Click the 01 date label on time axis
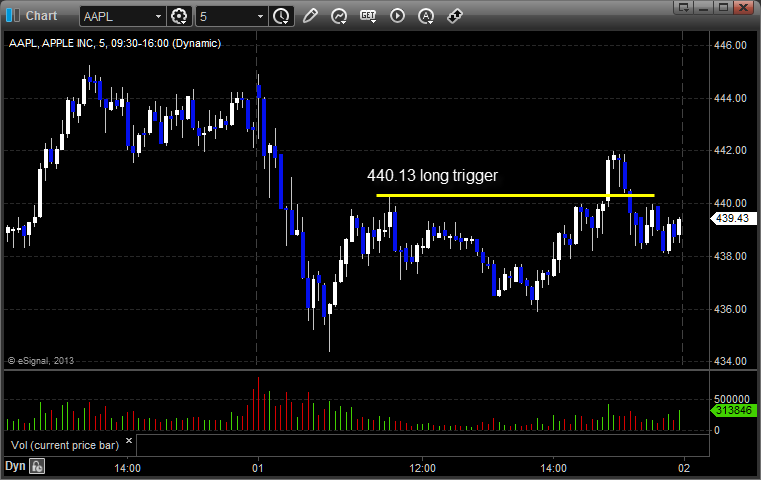761x480 pixels. [258, 468]
